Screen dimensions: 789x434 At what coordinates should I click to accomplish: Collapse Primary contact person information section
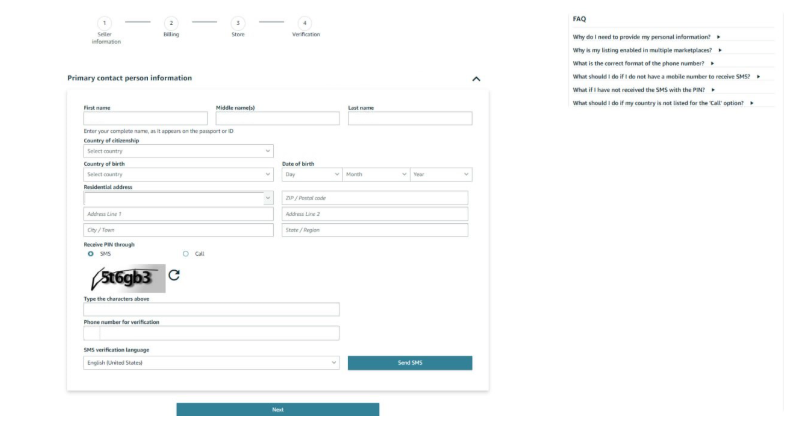point(476,78)
